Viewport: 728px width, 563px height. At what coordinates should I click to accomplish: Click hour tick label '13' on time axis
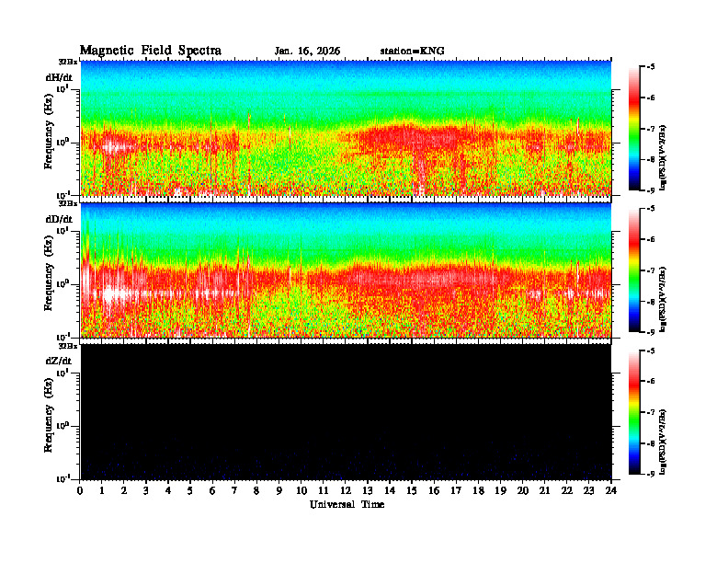(x=368, y=491)
